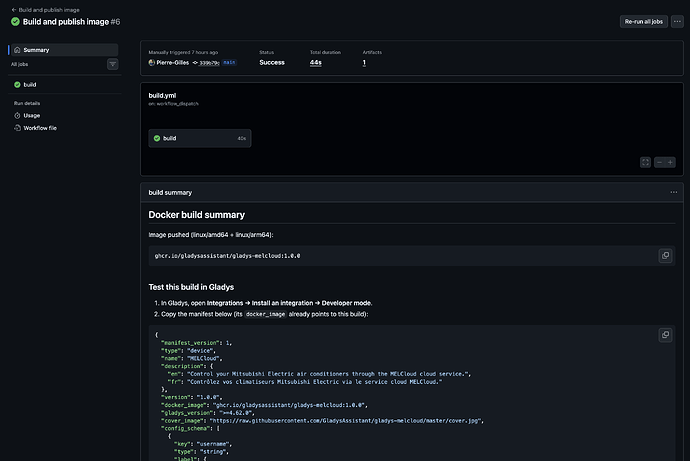
Task: Select the Summary sidebar tab
Action: (x=64, y=50)
